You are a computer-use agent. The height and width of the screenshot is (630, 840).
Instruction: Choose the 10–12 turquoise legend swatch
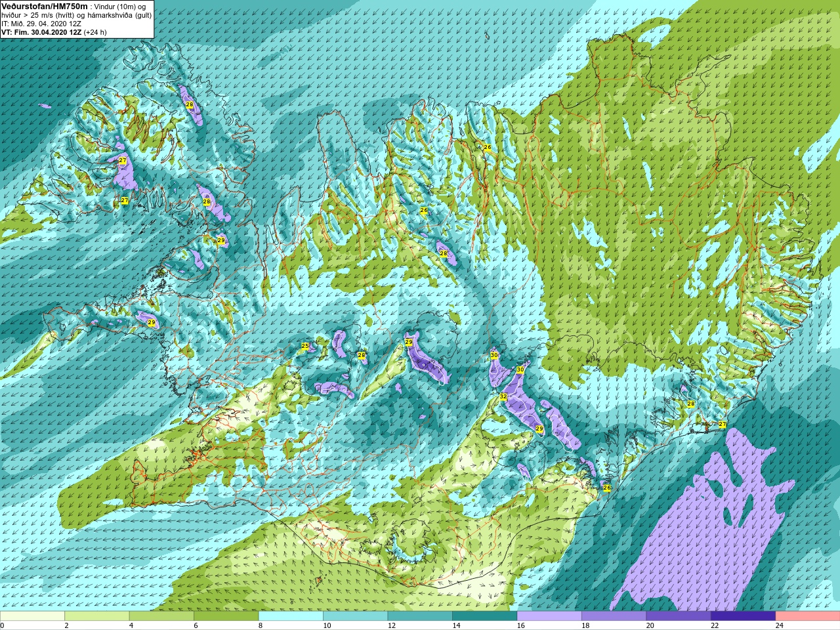[355, 616]
